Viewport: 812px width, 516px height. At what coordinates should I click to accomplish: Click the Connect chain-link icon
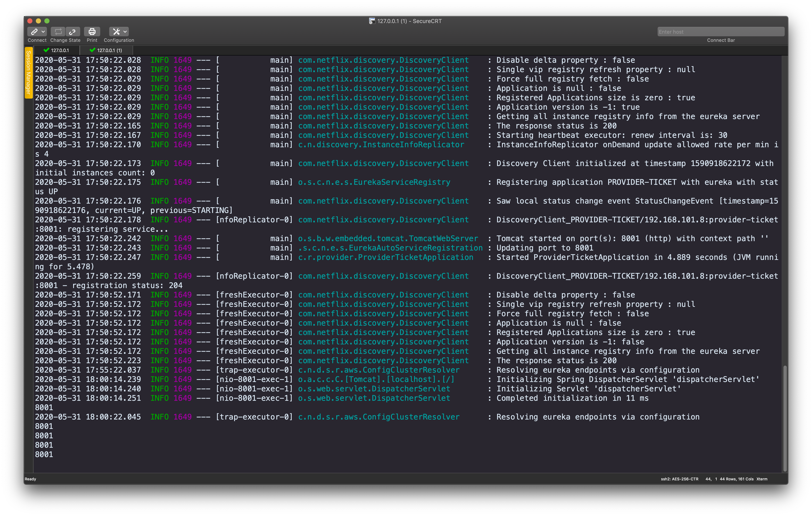[34, 32]
